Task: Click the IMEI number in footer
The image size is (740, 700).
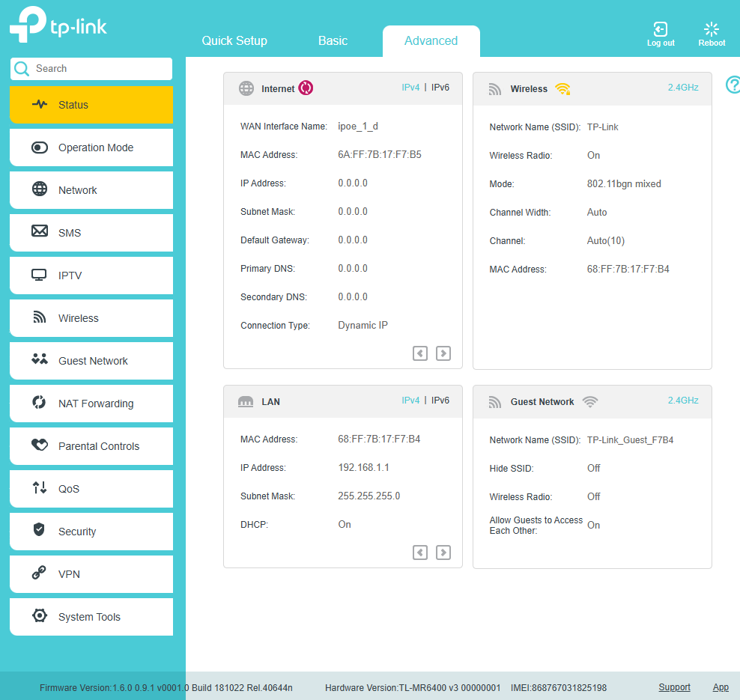Action: pos(559,688)
